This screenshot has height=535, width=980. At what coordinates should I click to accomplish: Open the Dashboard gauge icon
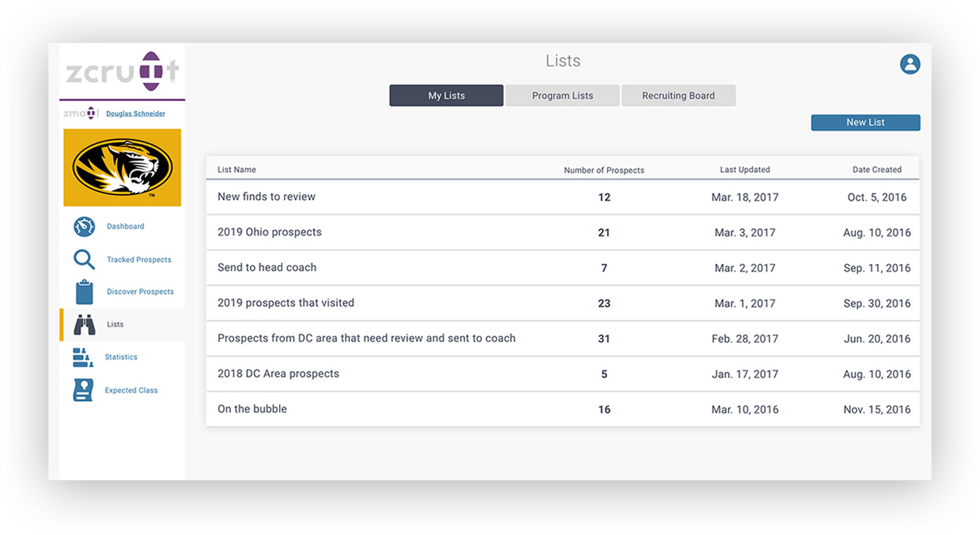[84, 227]
